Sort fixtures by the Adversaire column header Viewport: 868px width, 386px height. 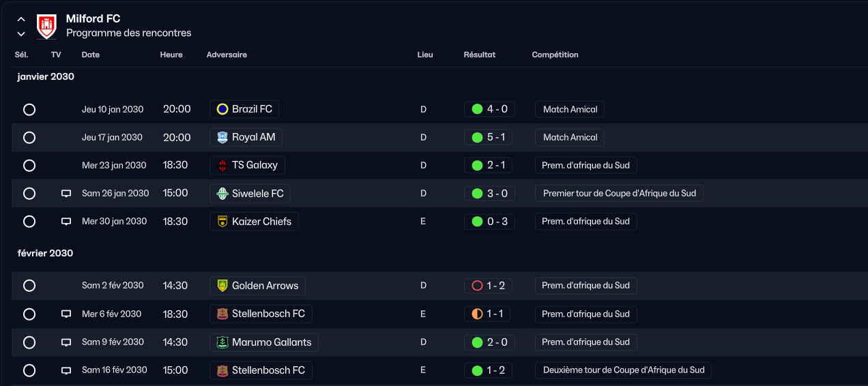click(227, 55)
